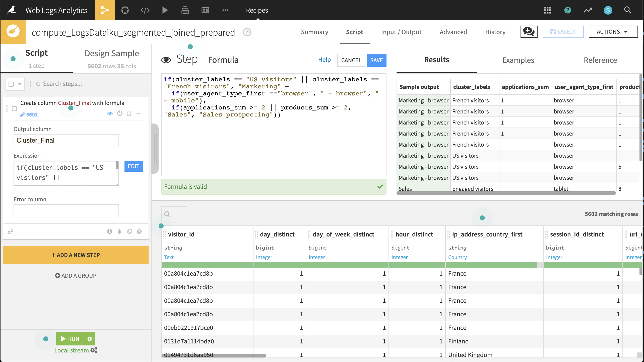Screen dimensions: 644x362
Task: Switch to the Examples tab
Action: point(518,60)
